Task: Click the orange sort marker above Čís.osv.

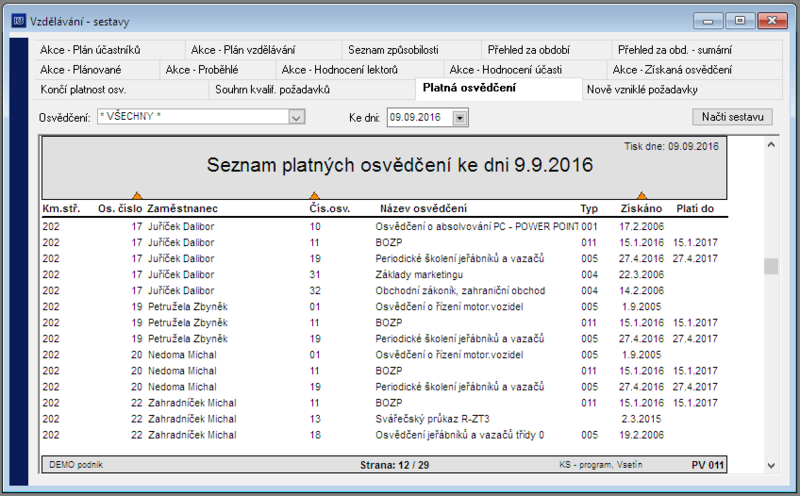Action: [x=314, y=195]
